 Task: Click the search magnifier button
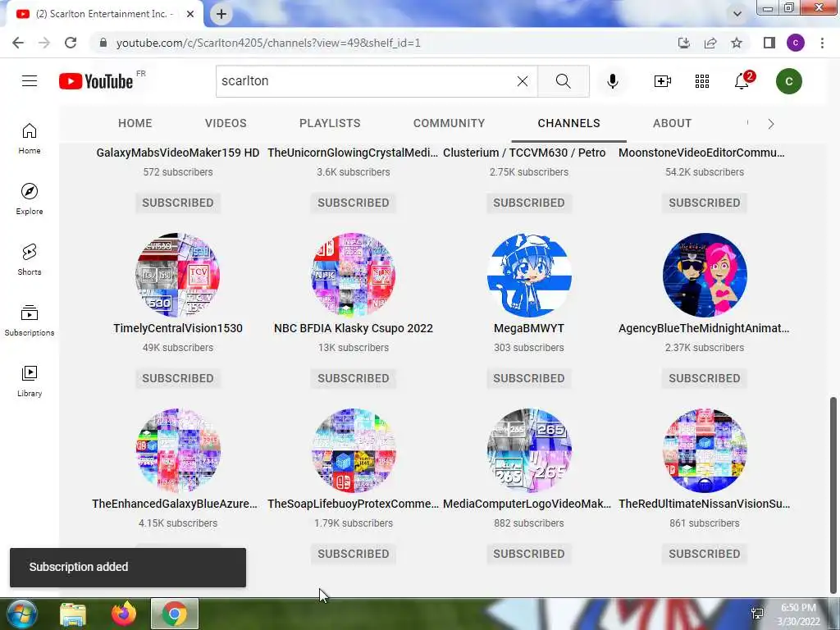point(563,81)
